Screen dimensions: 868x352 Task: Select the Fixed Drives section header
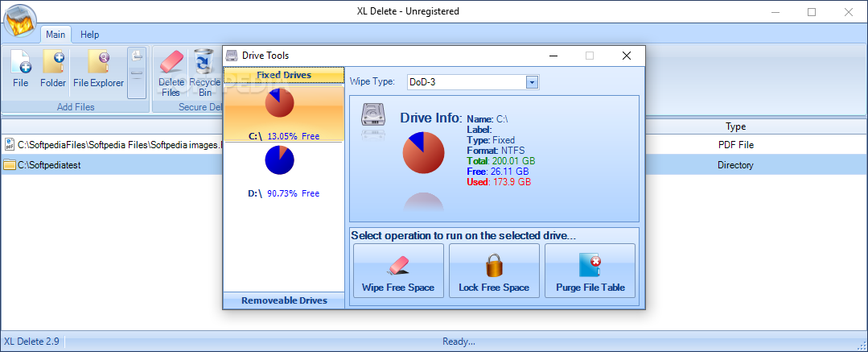pyautogui.click(x=283, y=75)
